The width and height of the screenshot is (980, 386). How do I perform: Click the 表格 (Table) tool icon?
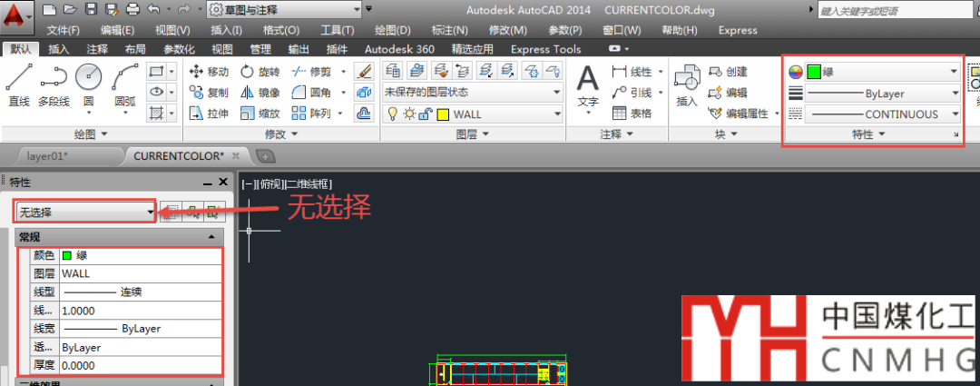pos(620,114)
